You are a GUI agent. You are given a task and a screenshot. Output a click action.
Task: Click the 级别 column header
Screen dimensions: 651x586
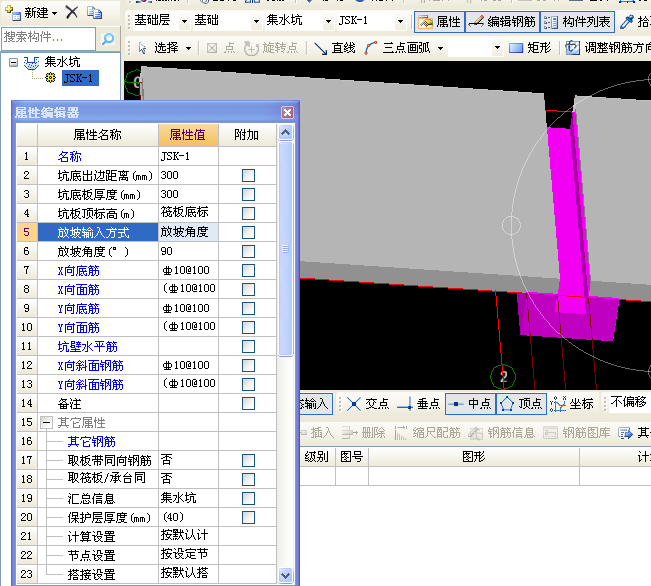(x=317, y=457)
